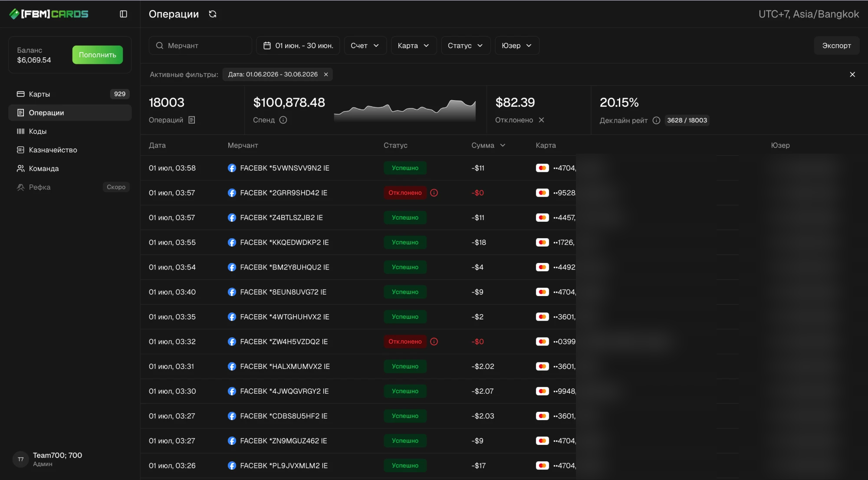Expand the Карта filter dropdown
This screenshot has height=480, width=868.
(x=414, y=46)
